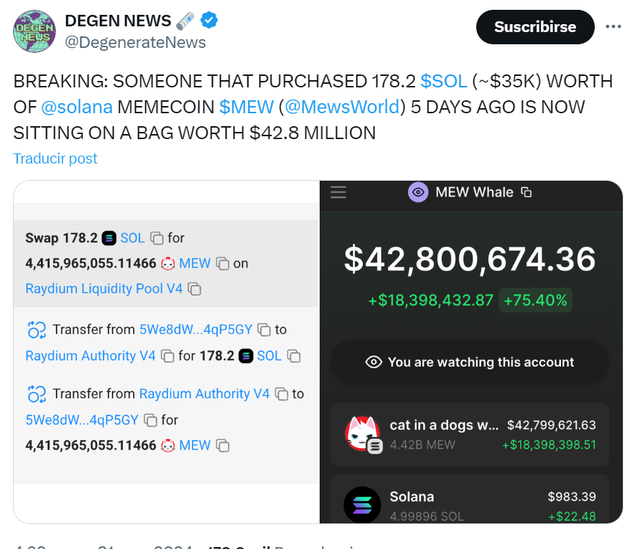
Task: Click the Suscribirse button
Action: [535, 27]
